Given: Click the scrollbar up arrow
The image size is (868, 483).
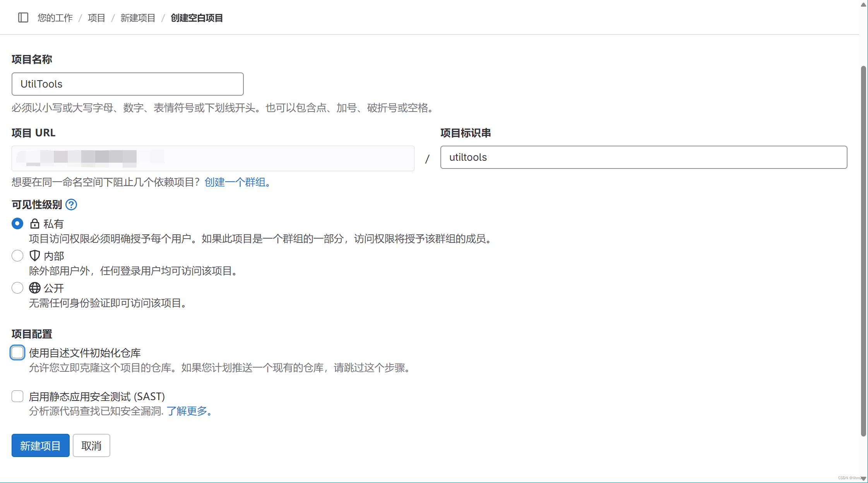Looking at the screenshot, I should 863,5.
